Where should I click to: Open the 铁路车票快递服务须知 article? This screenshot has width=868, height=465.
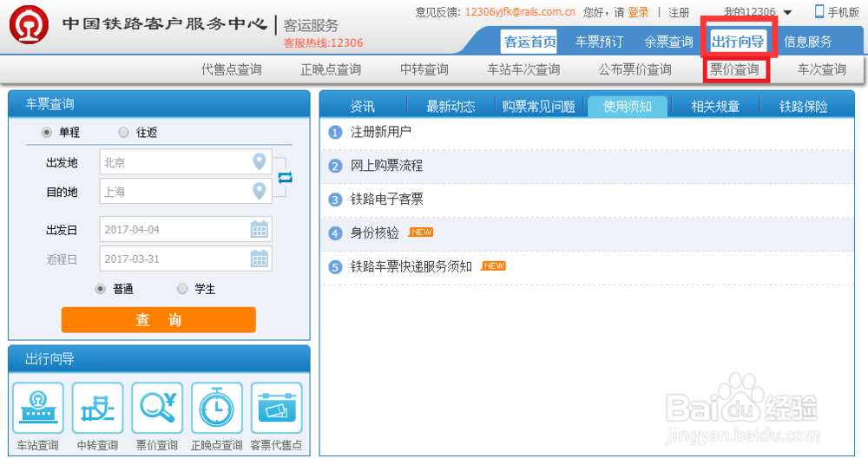[411, 267]
